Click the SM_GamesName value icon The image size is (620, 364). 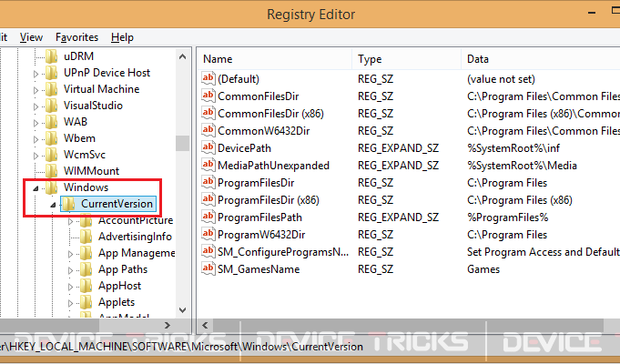[x=208, y=269]
